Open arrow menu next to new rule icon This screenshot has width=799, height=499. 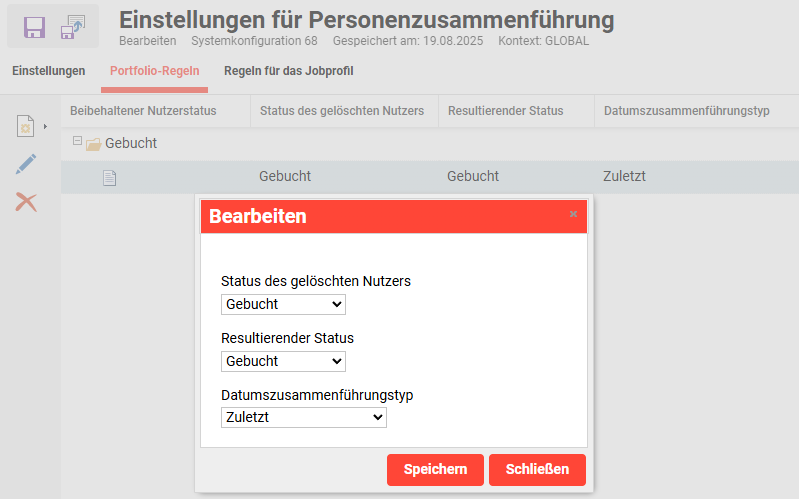pos(45,127)
